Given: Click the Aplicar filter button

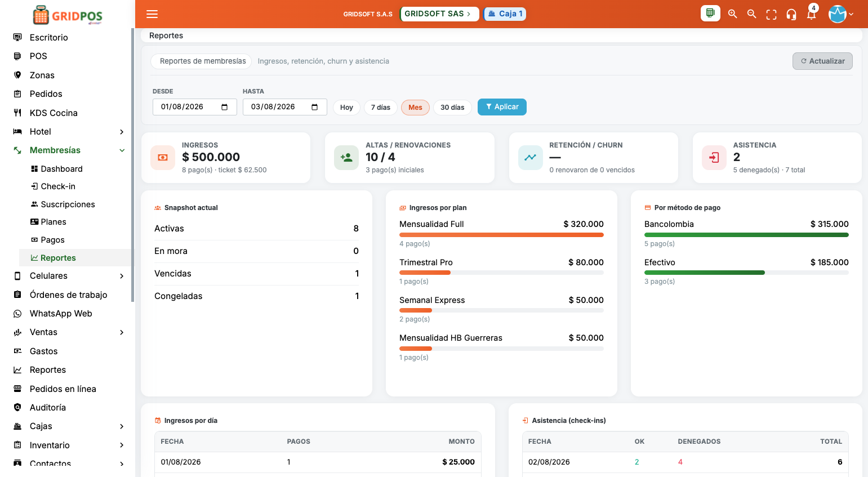Looking at the screenshot, I should pos(502,107).
